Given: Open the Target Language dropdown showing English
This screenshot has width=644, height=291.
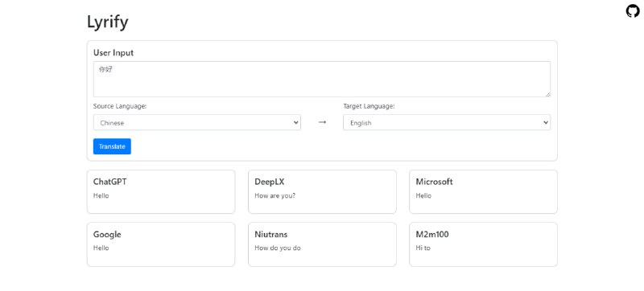Looking at the screenshot, I should click(x=447, y=122).
